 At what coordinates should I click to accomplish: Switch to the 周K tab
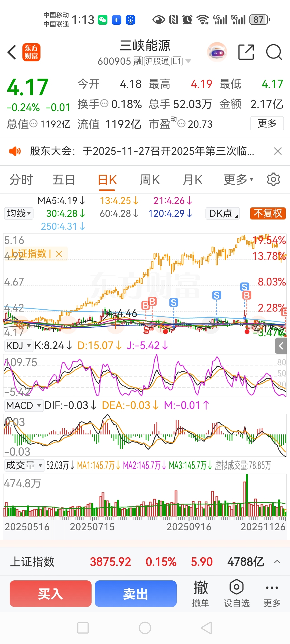[x=150, y=180]
